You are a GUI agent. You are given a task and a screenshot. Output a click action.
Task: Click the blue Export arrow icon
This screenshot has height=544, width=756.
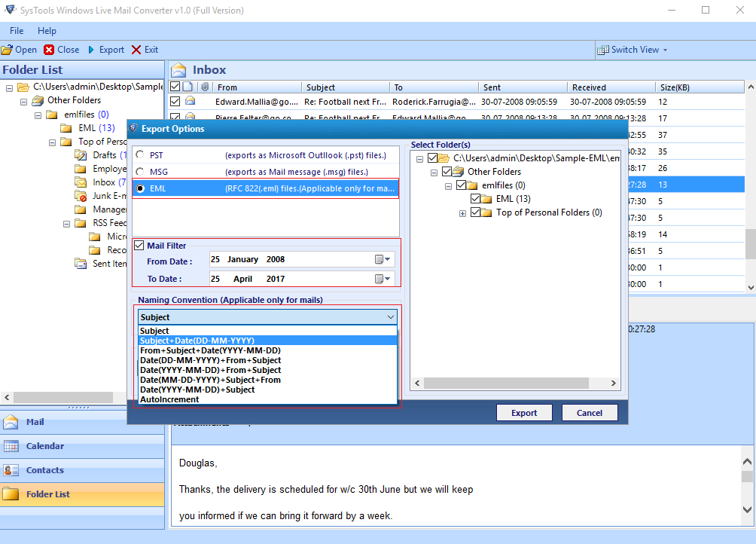(91, 50)
